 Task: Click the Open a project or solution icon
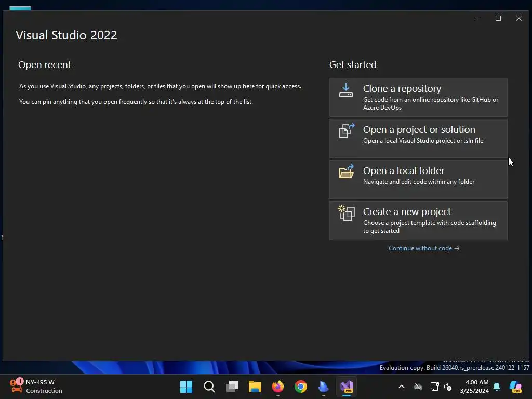coord(347,130)
